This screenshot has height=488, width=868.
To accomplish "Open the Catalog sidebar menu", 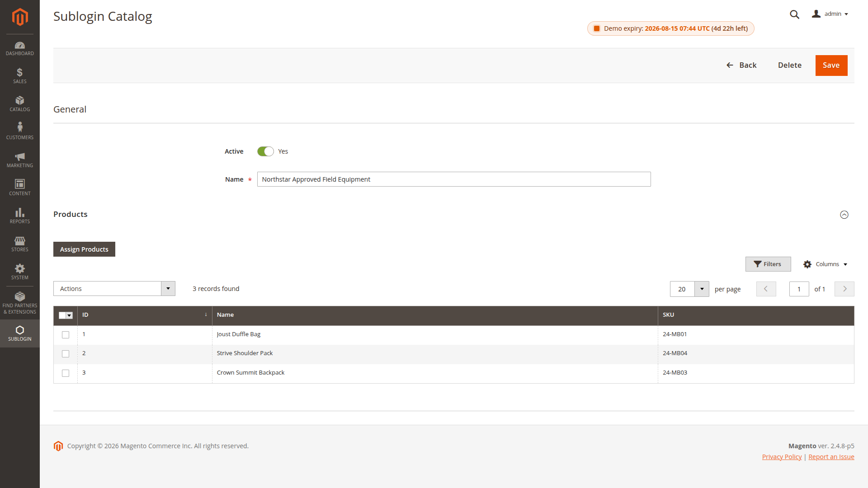I will [x=20, y=104].
